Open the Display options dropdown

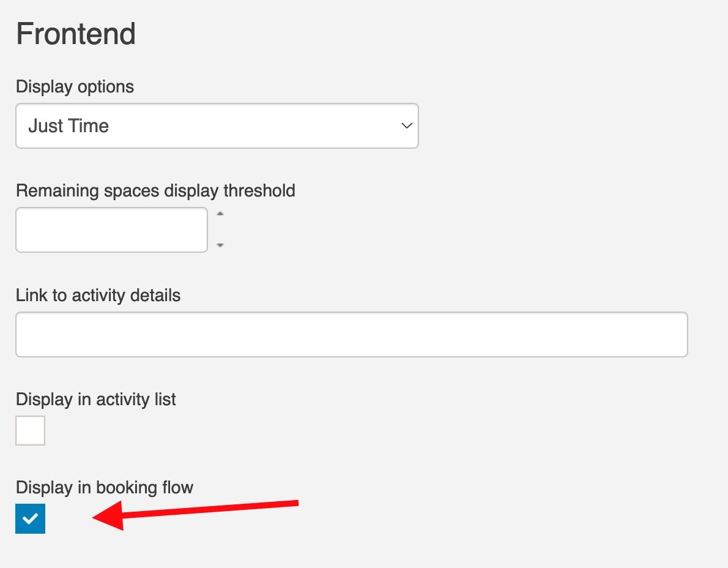pos(217,126)
